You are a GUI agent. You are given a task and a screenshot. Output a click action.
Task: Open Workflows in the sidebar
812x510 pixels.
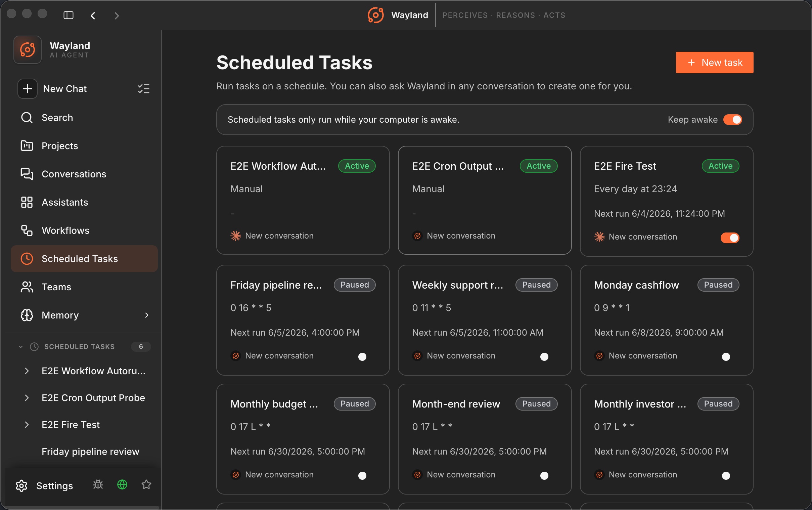84,230
